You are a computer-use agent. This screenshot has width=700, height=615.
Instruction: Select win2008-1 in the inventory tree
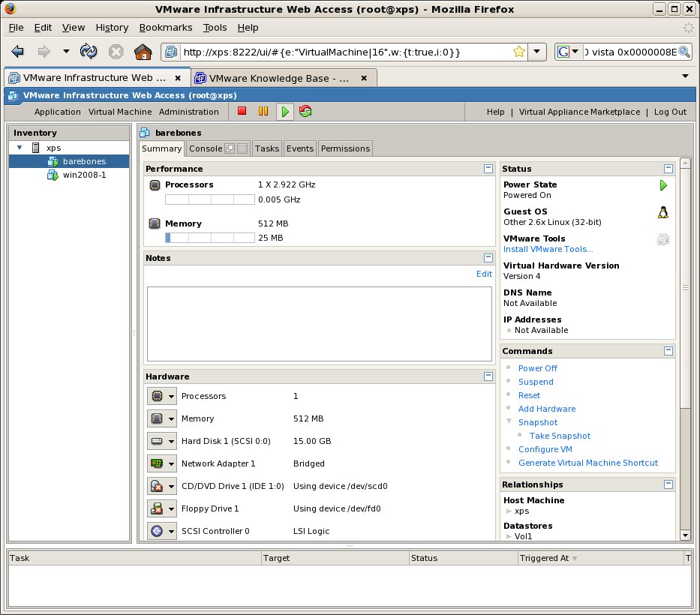coord(84,175)
